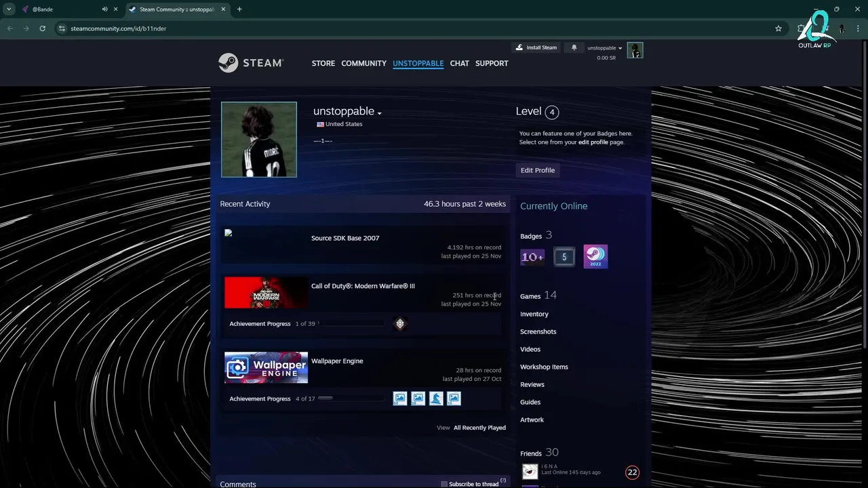Open the CHAT menu item
Image resolution: width=868 pixels, height=488 pixels.
(x=459, y=63)
